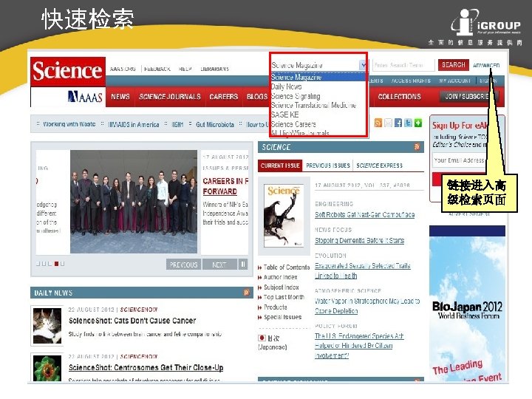Select Science Translational Medicine option
Screen dimensions: 532x399
click(313, 105)
